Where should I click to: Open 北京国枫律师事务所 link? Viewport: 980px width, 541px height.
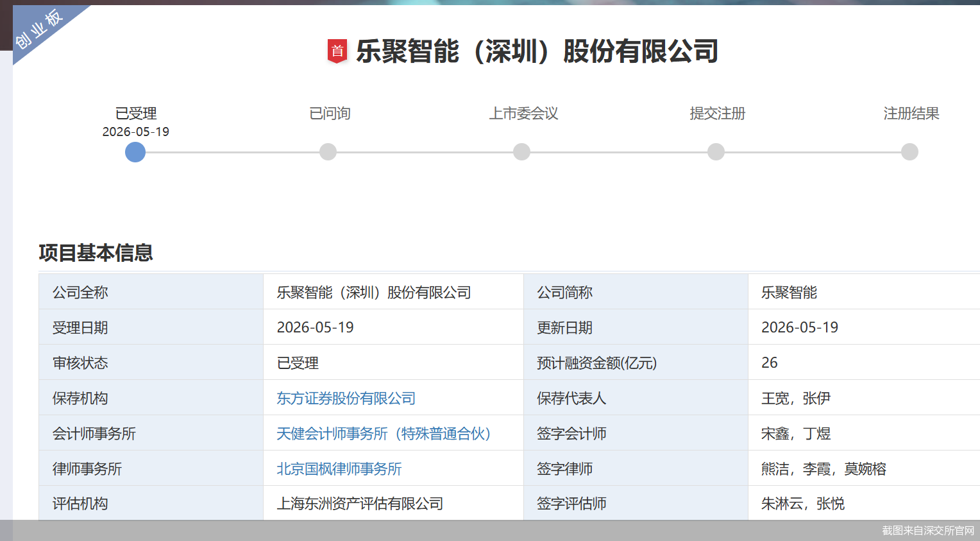339,469
